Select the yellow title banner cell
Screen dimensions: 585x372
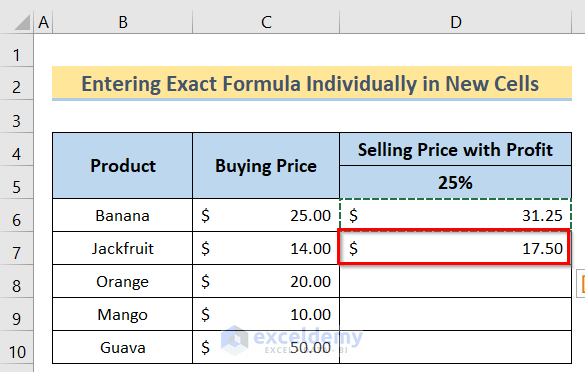tap(312, 83)
